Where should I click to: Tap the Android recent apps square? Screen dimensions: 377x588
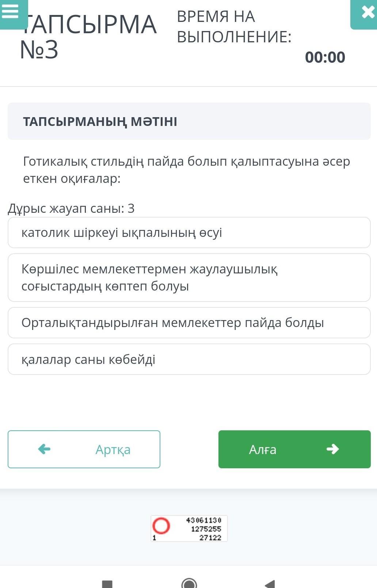pyautogui.click(x=107, y=584)
